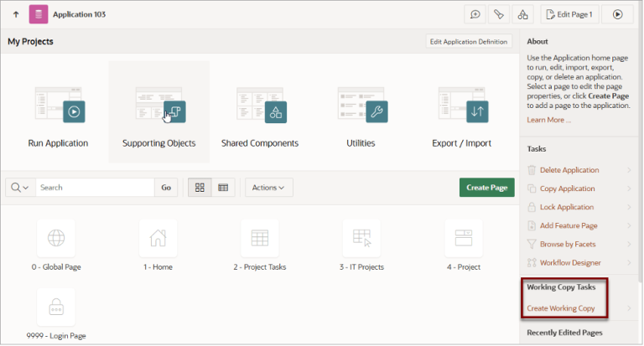644x346 pixels.
Task: Click the bug/tag icon in header toolbar
Action: [x=499, y=14]
